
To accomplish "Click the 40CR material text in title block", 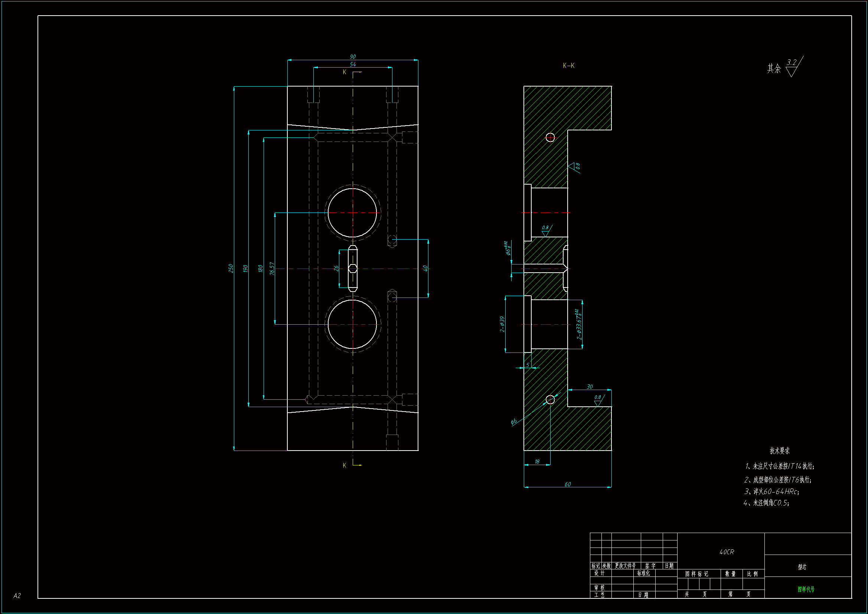I will tap(726, 552).
